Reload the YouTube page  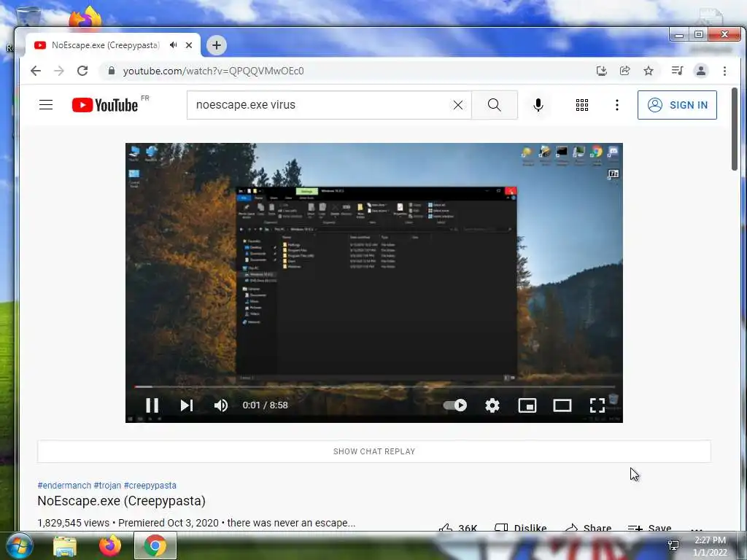[82, 71]
